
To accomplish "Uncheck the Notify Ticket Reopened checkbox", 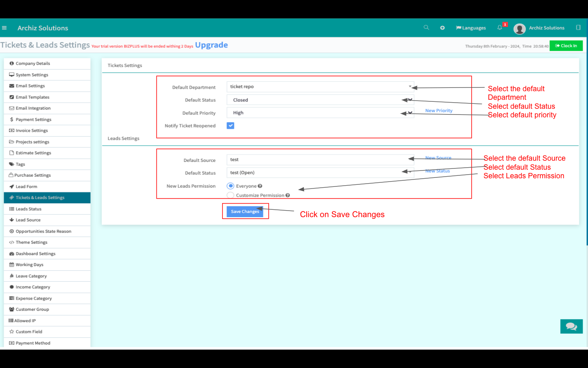I will [x=231, y=126].
